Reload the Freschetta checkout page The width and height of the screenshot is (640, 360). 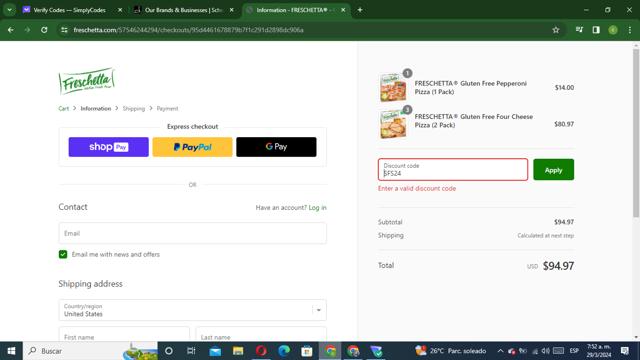pos(44,30)
